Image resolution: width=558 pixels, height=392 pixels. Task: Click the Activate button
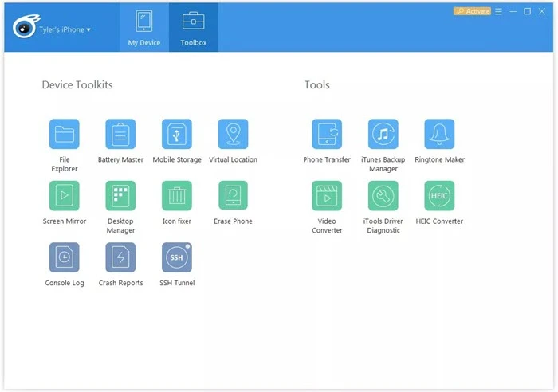pos(473,11)
